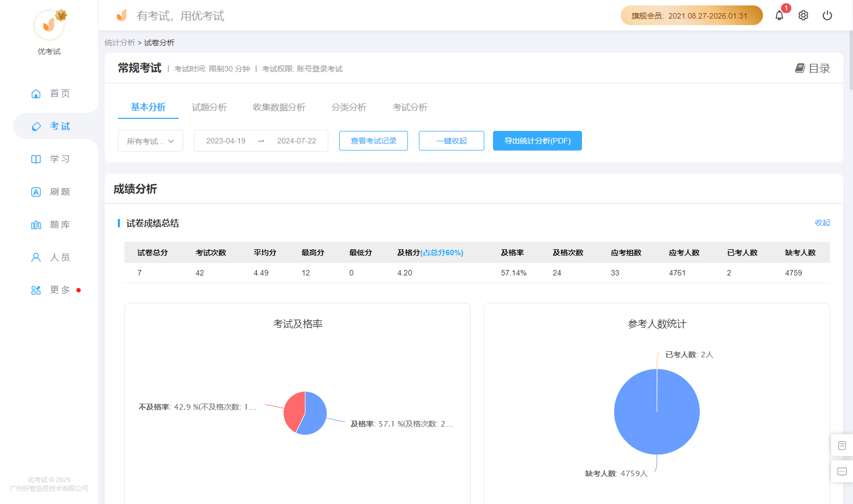Screen dimensions: 853x504
Task: Click 参考人数统计 chart title
Action: (657, 324)
